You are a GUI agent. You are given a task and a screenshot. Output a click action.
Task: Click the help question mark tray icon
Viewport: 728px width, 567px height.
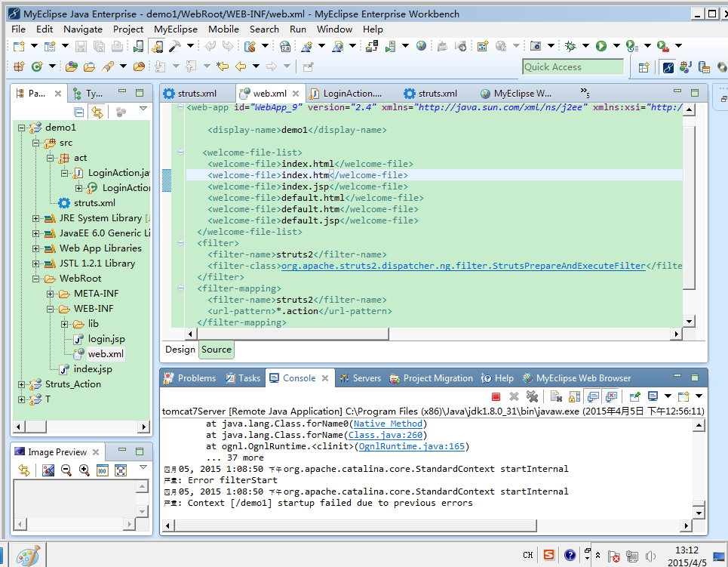click(570, 555)
